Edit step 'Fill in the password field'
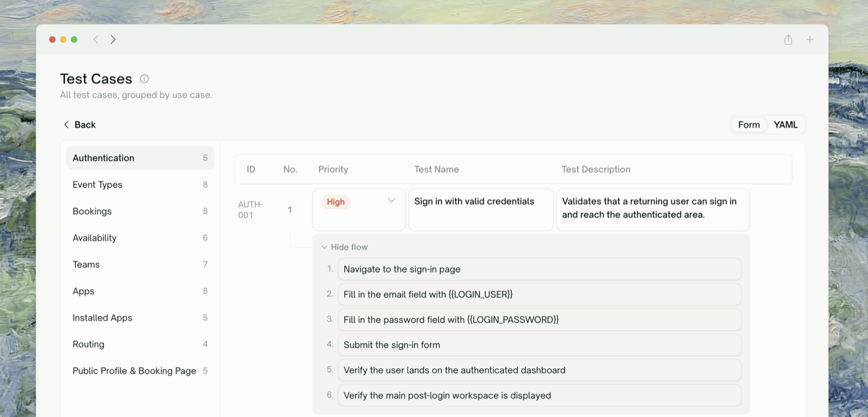The width and height of the screenshot is (868, 417). click(x=540, y=319)
